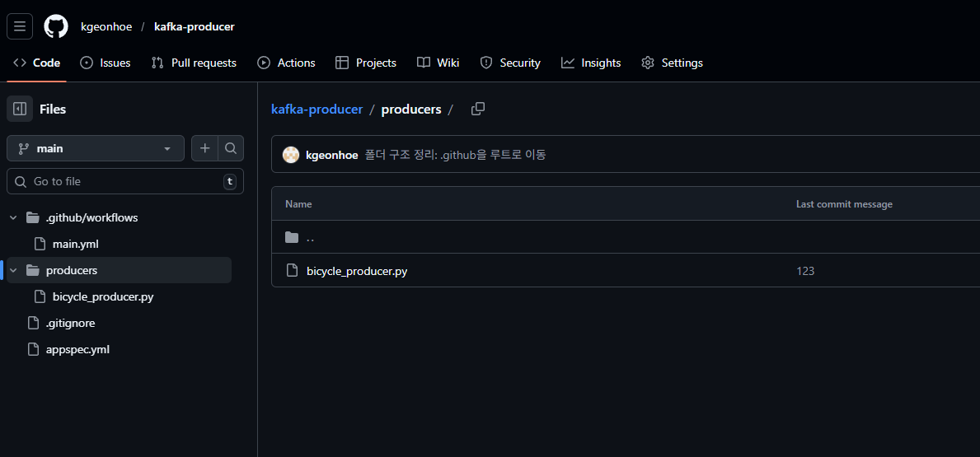980x457 pixels.
Task: Switch to the Code tab
Action: (x=37, y=63)
